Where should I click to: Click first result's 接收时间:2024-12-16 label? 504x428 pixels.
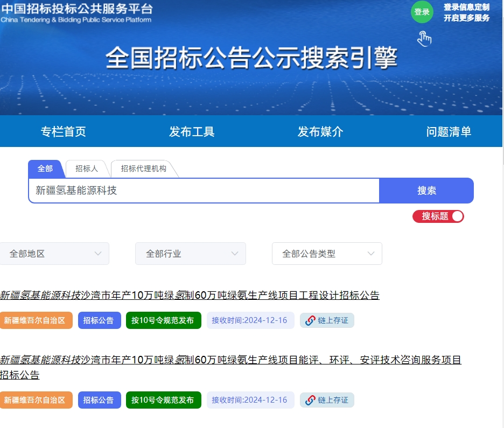250,320
